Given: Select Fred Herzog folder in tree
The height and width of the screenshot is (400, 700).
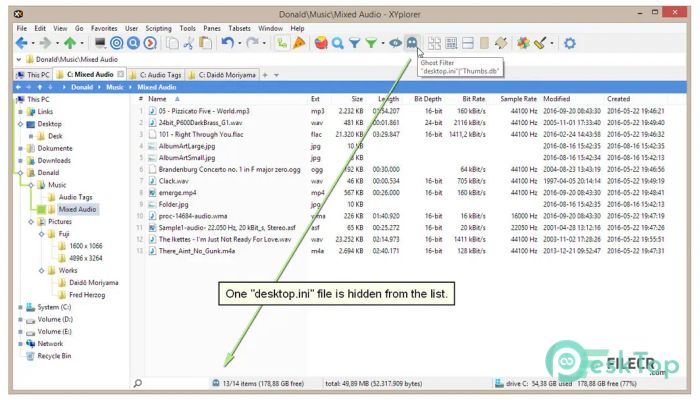Looking at the screenshot, I should pos(87,295).
